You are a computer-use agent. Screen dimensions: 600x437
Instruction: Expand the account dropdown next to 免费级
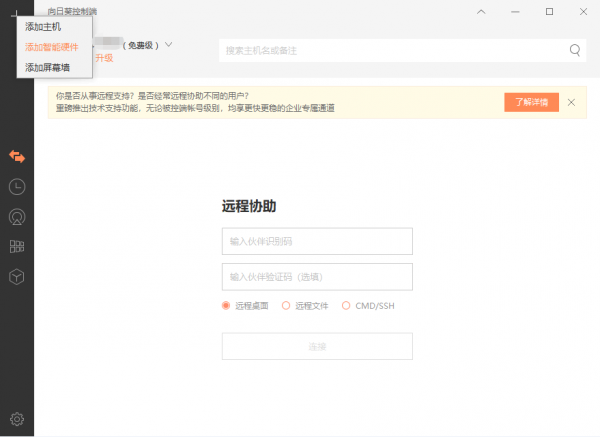(169, 44)
